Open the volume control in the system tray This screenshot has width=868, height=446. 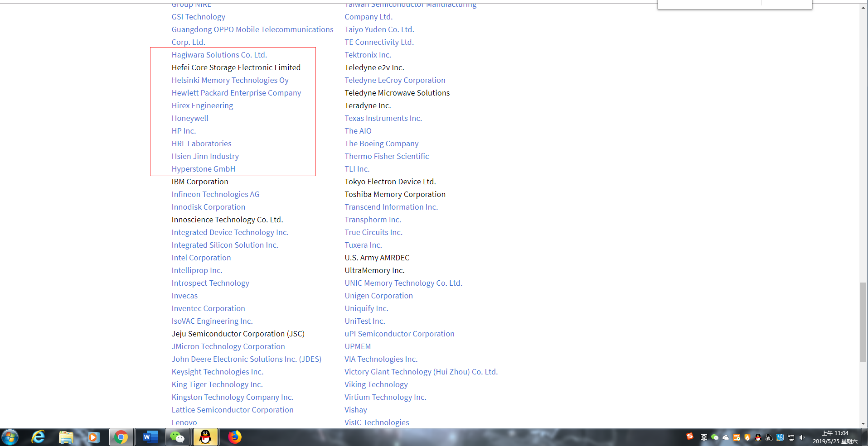click(802, 437)
